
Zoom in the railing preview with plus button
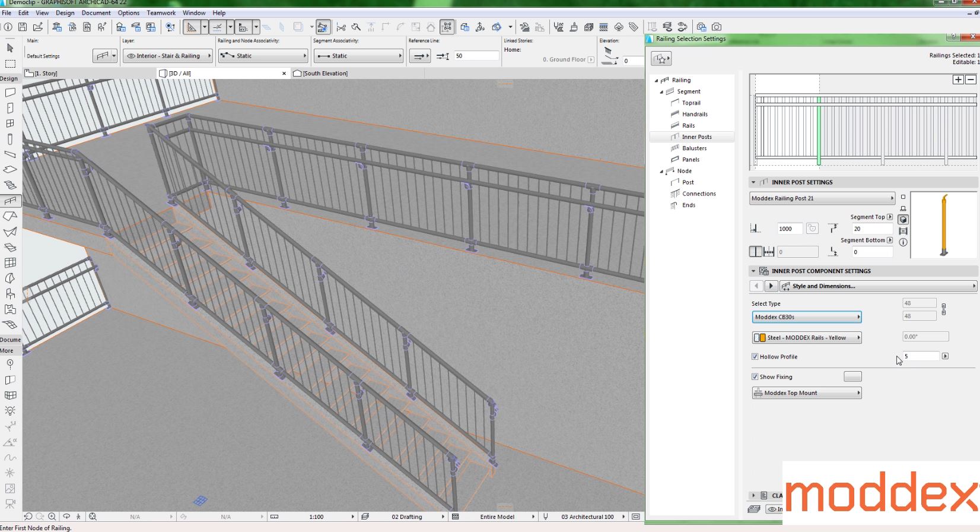coord(958,80)
